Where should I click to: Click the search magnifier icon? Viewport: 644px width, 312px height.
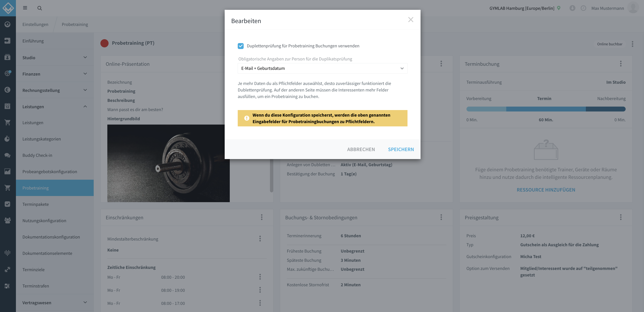tap(40, 8)
